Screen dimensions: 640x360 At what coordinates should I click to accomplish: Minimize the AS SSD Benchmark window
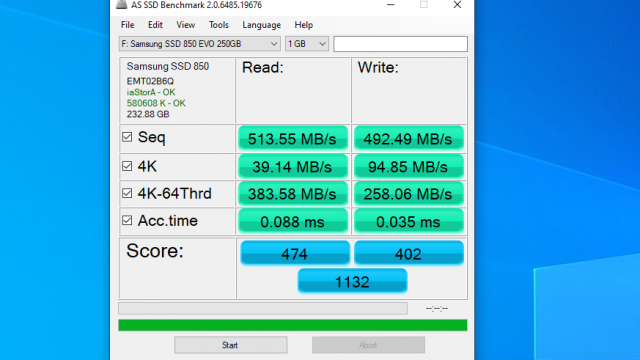click(391, 5)
